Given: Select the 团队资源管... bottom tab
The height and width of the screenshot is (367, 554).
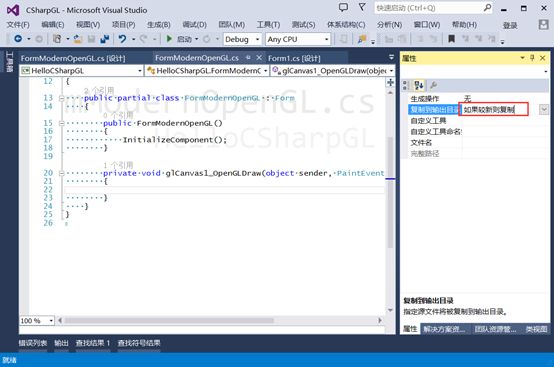Looking at the screenshot, I should tap(495, 329).
